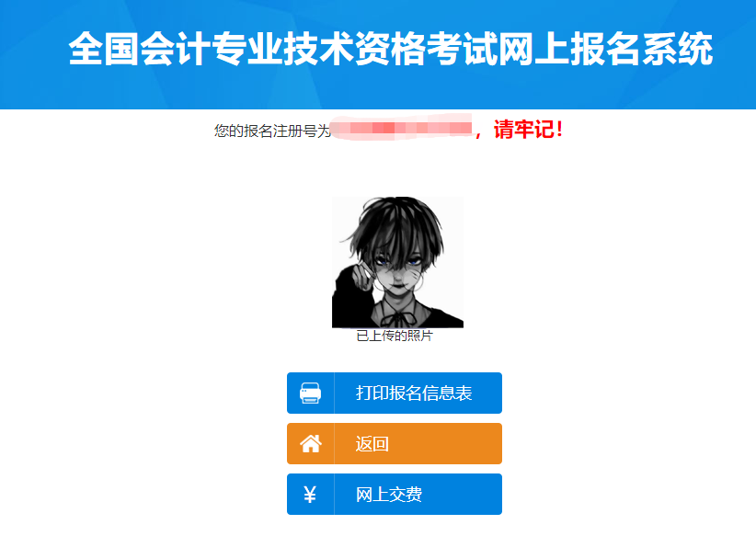756x536 pixels.
Task: Click the 已上传的照片 caption
Action: click(395, 336)
